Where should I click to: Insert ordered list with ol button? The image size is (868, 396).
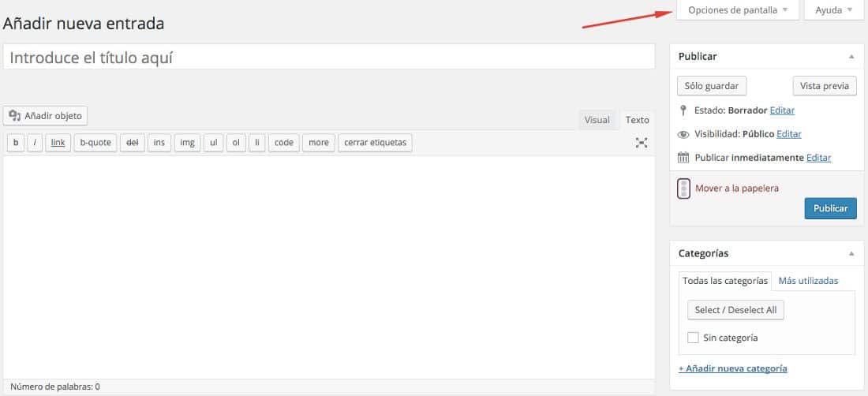pos(236,143)
